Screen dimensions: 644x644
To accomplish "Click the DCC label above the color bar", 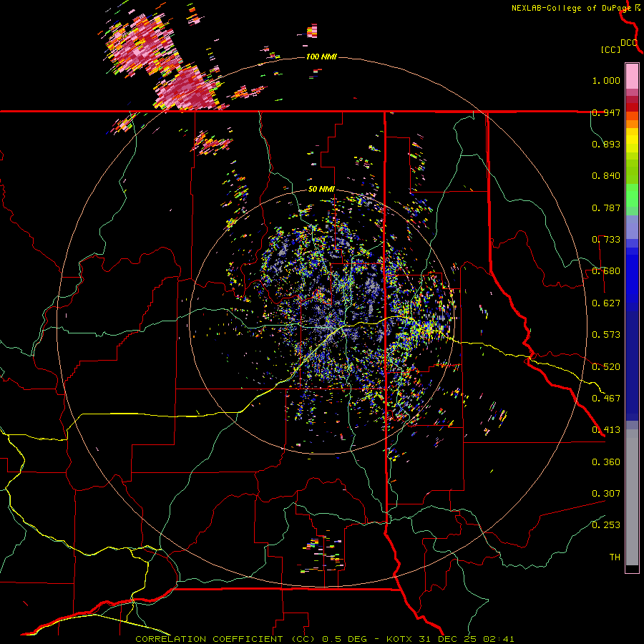I will point(629,43).
